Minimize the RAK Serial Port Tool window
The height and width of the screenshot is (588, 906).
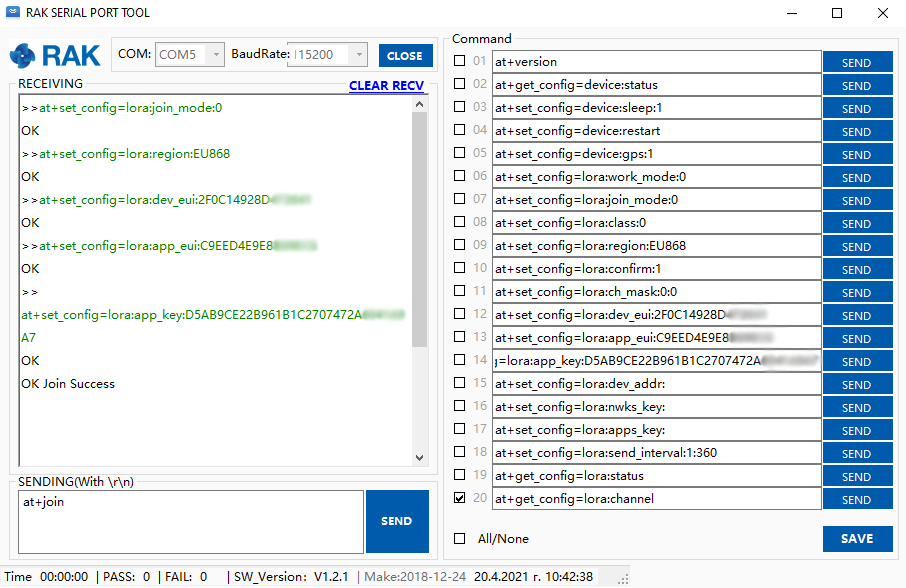point(791,13)
